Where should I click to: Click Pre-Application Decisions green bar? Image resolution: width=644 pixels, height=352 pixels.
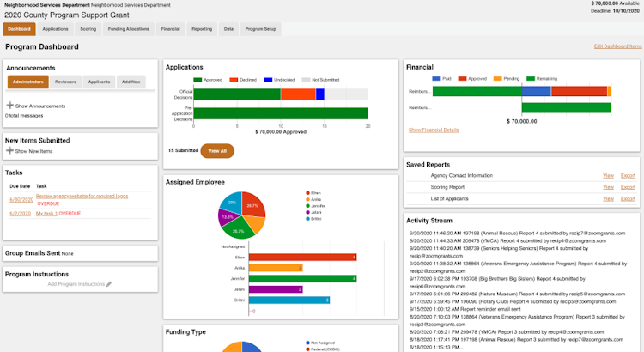[x=281, y=113]
